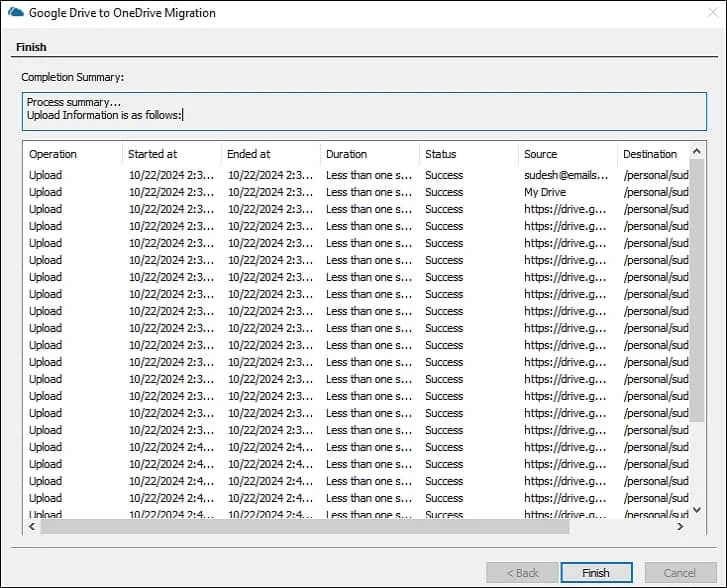
Task: Select Success status in the My Drive row
Action: pyautogui.click(x=444, y=192)
